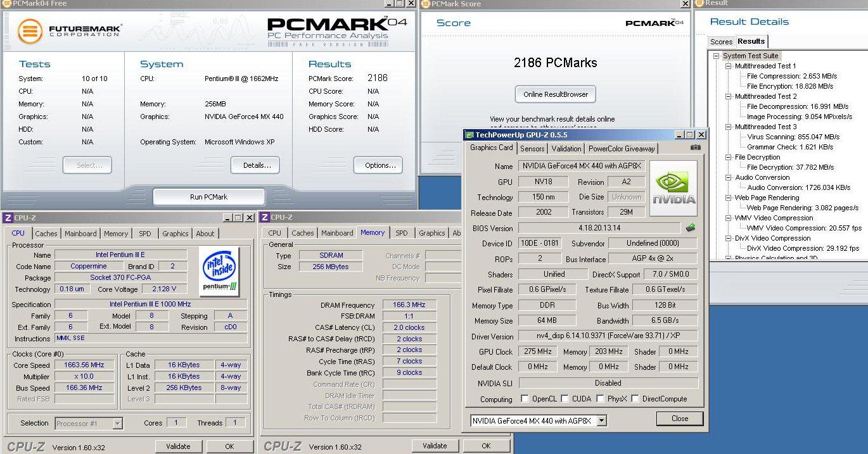Click the Driver Version field in GPU-Z
Screen dimensions: 868x454
(608, 336)
